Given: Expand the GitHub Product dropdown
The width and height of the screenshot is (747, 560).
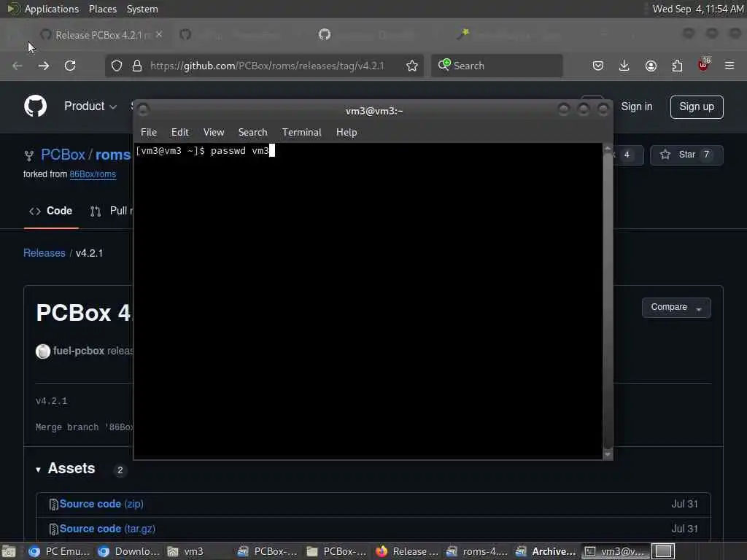Looking at the screenshot, I should (x=90, y=106).
